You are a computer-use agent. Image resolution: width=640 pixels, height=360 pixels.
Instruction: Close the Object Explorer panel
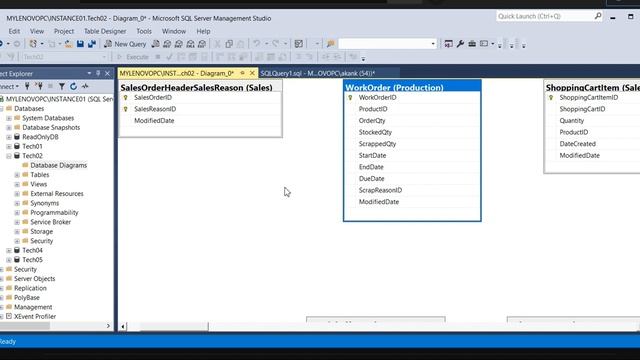pos(107,73)
